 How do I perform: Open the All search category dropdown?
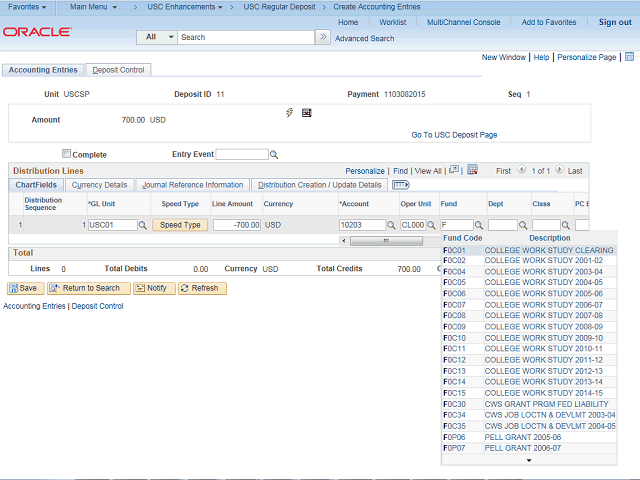(158, 37)
